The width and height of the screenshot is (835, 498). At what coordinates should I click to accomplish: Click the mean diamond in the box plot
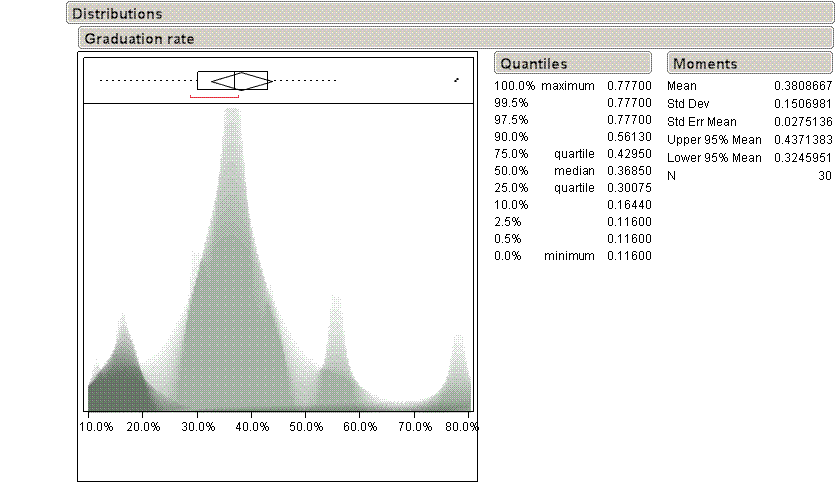[x=239, y=81]
